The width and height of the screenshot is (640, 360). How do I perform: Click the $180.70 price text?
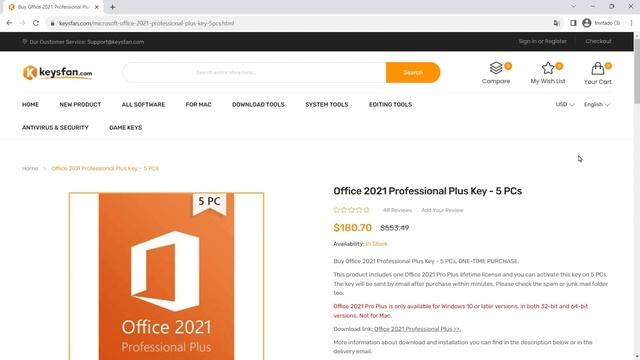click(x=353, y=228)
